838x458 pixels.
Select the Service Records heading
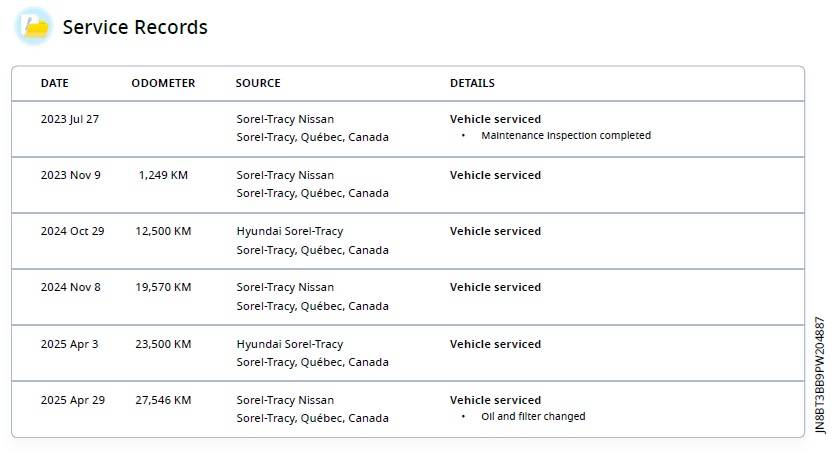click(135, 27)
